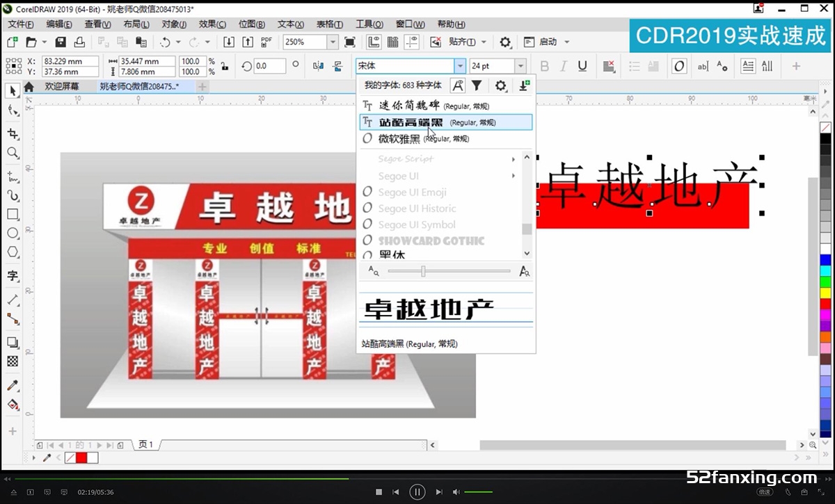Open the zoom level 250% dropdown
835x504 pixels.
coord(333,42)
